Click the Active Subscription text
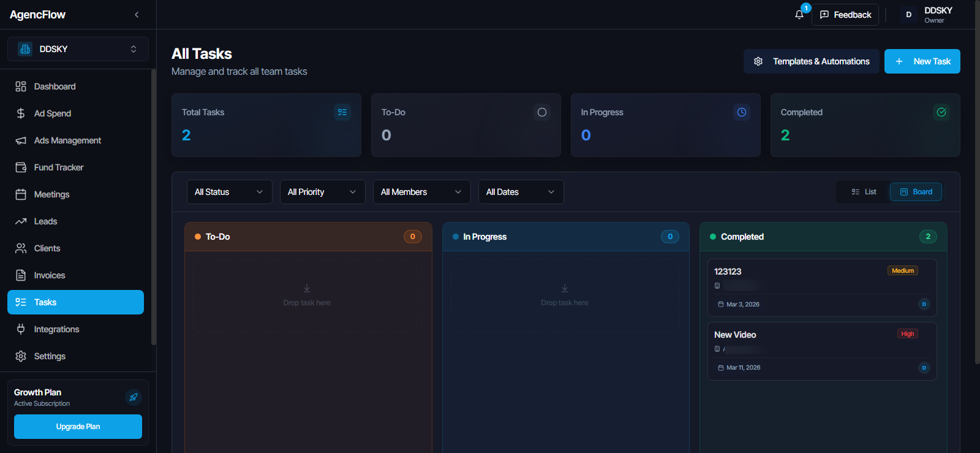980x453 pixels. (x=42, y=403)
